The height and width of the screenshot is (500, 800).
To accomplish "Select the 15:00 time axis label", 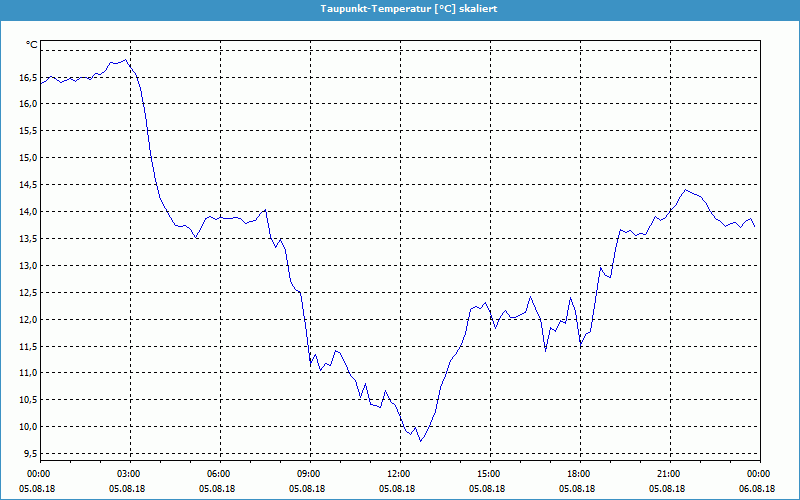I will point(488,474).
